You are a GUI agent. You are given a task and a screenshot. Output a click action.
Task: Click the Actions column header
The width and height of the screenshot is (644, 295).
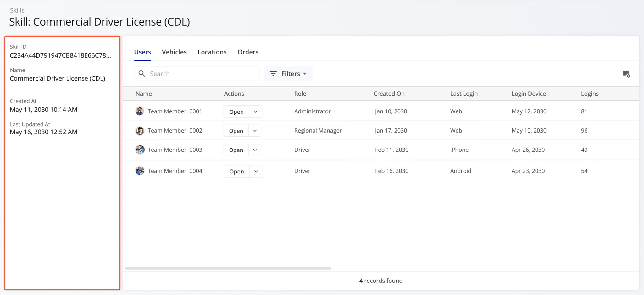coord(234,94)
